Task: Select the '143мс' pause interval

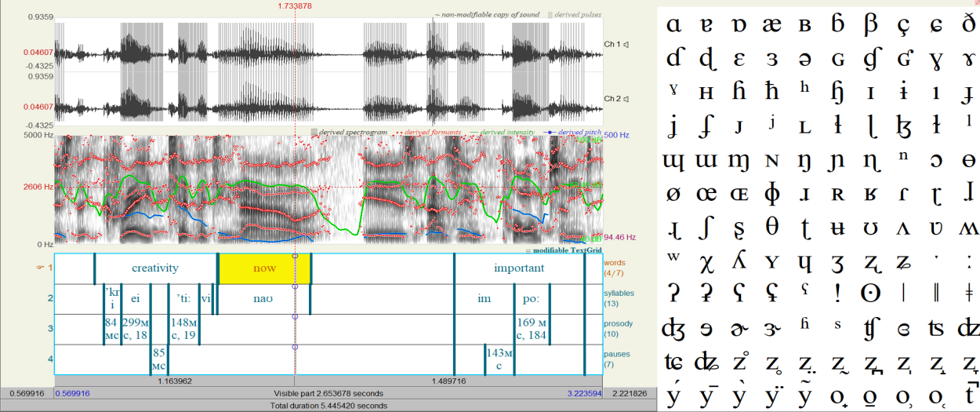Action: click(499, 359)
